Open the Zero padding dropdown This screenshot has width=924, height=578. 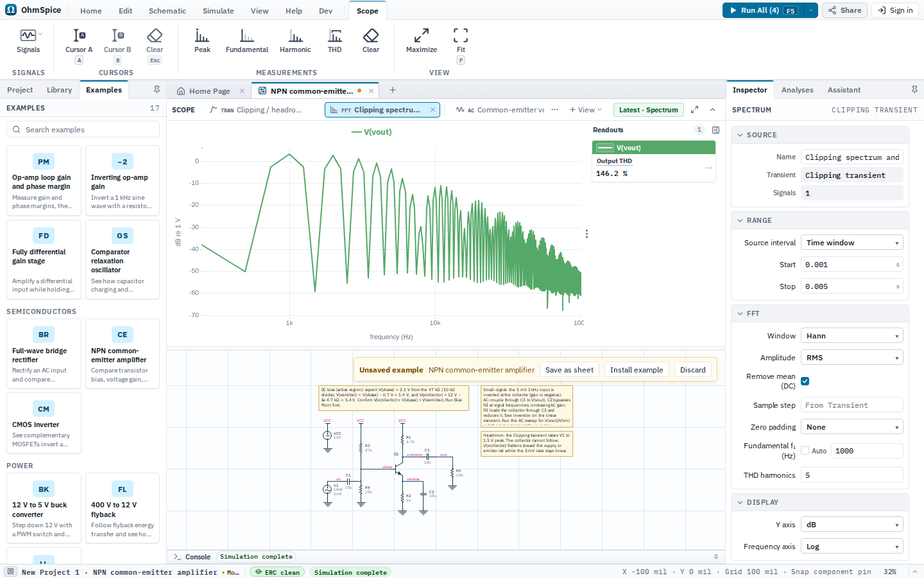coord(852,427)
